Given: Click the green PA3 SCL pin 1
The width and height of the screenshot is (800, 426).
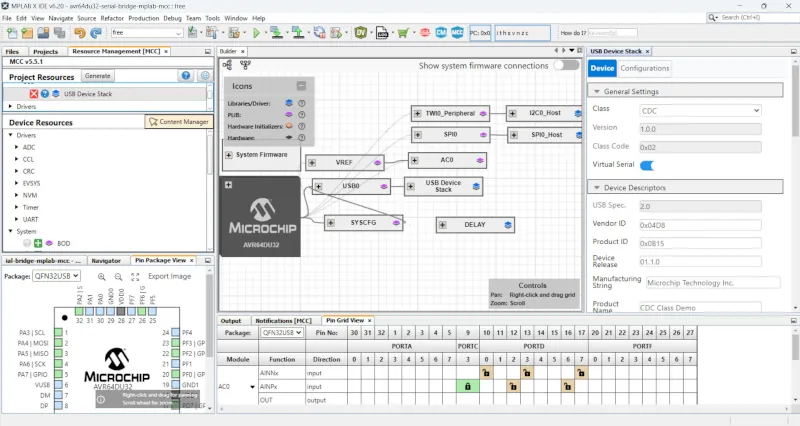Looking at the screenshot, I should tap(59, 333).
